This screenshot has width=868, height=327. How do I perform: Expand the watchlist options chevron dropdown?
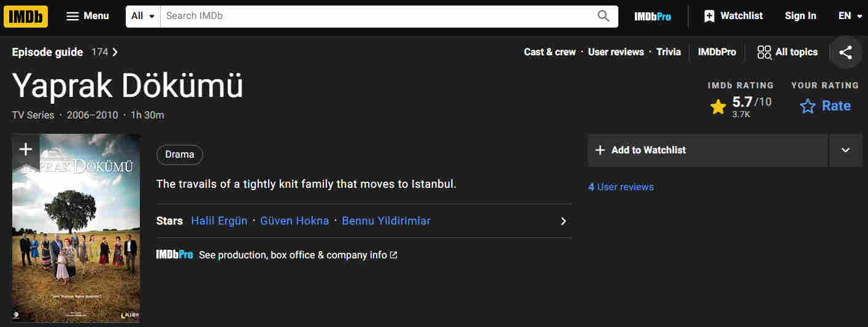click(x=845, y=150)
